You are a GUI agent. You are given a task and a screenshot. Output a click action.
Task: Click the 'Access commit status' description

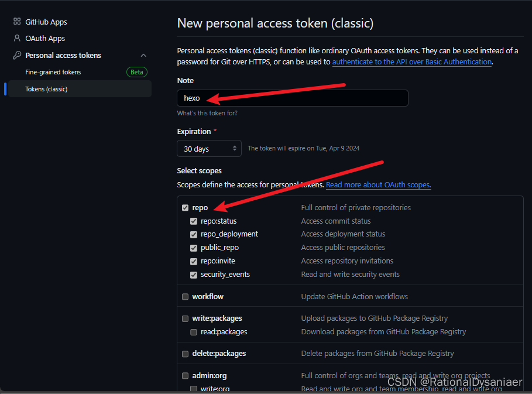point(336,221)
